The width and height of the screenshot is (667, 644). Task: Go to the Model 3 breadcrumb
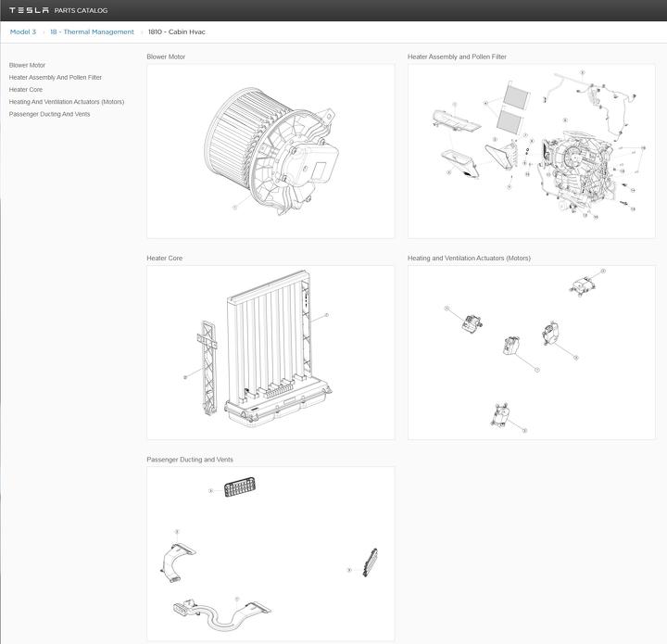[x=23, y=32]
